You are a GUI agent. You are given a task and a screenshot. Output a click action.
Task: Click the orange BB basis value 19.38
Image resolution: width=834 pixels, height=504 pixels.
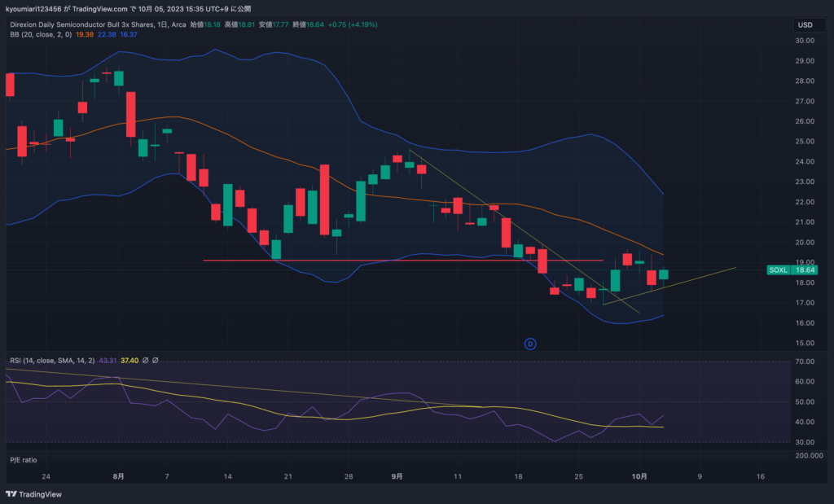tap(85, 34)
